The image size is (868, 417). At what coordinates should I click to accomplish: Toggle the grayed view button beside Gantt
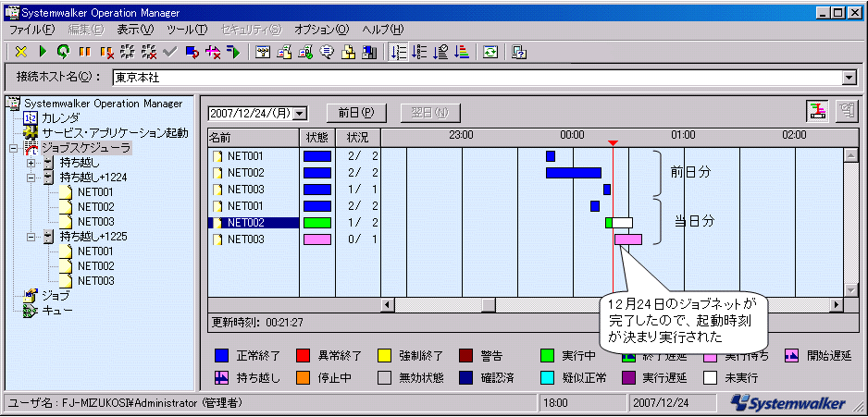pos(847,112)
